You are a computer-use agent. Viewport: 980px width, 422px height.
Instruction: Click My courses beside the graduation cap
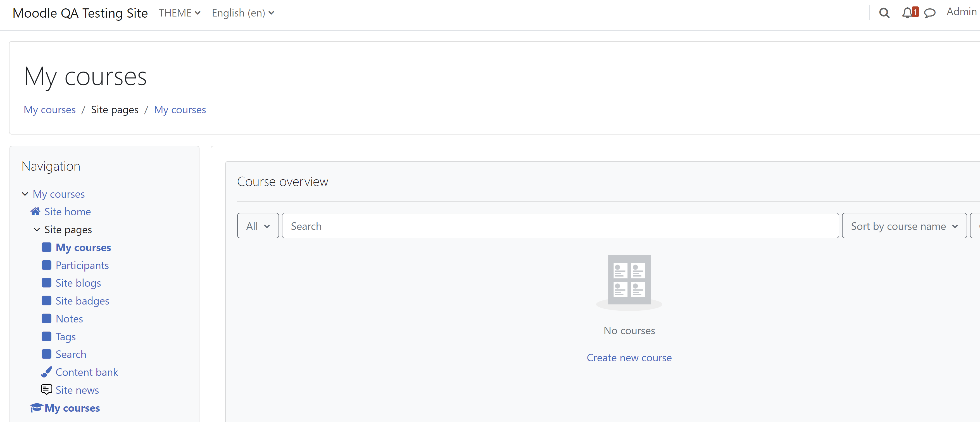coord(72,408)
